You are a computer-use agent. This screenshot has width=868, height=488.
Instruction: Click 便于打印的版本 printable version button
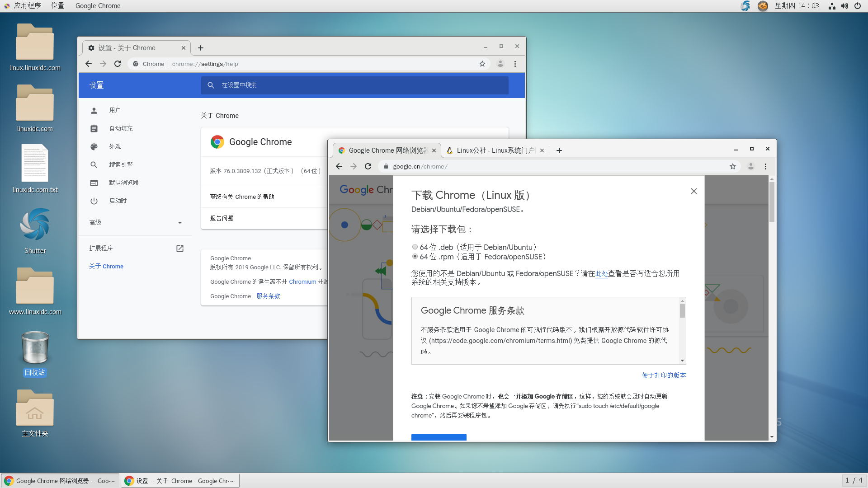pyautogui.click(x=664, y=375)
